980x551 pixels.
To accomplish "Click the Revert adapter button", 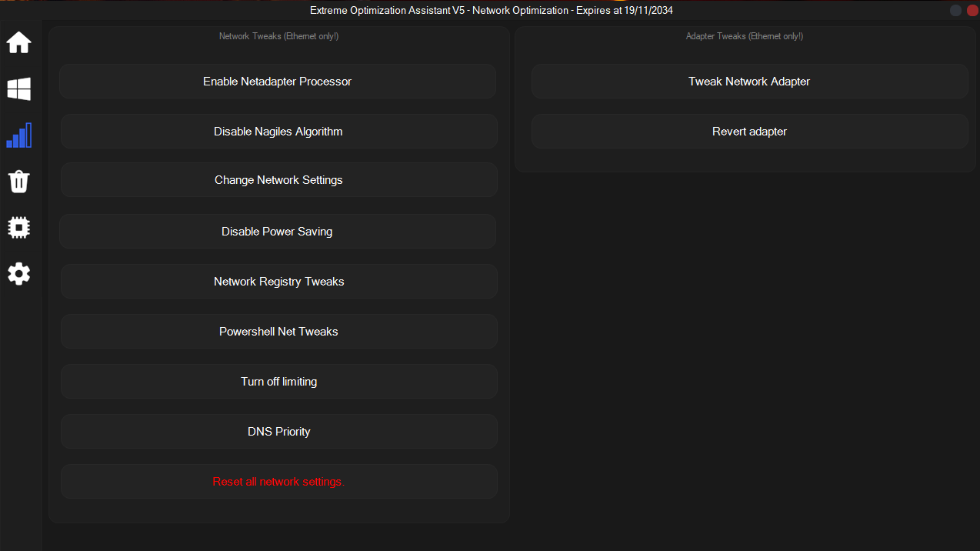I will point(749,132).
